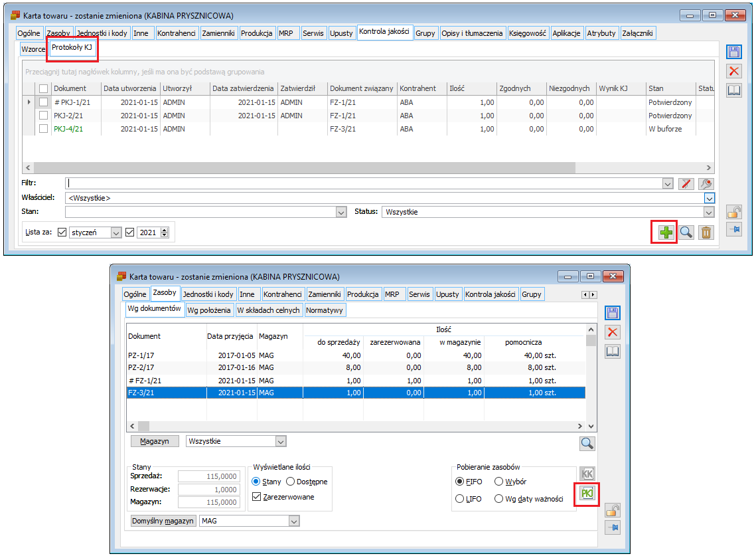
Task: Save card with diskette icon in upper window
Action: tap(734, 52)
